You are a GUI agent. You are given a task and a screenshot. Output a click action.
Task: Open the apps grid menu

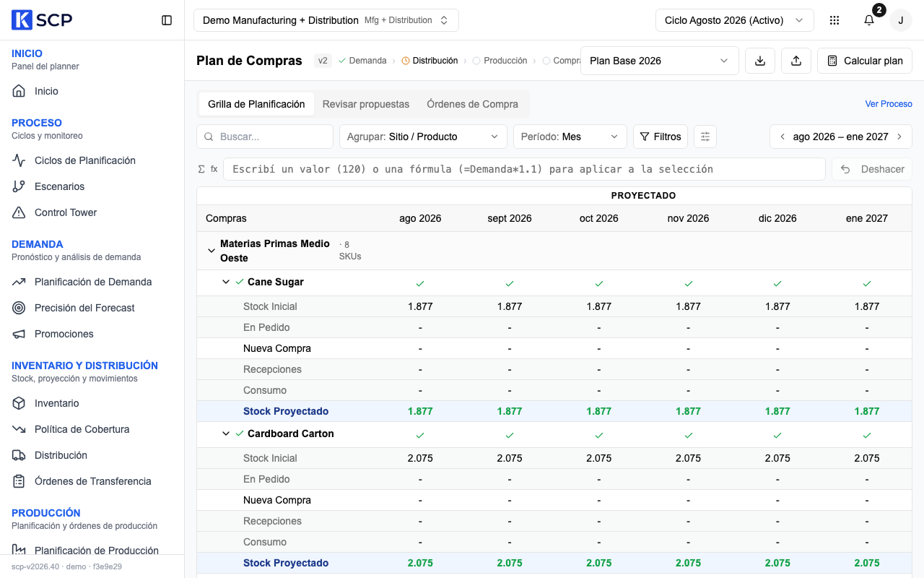click(x=834, y=20)
